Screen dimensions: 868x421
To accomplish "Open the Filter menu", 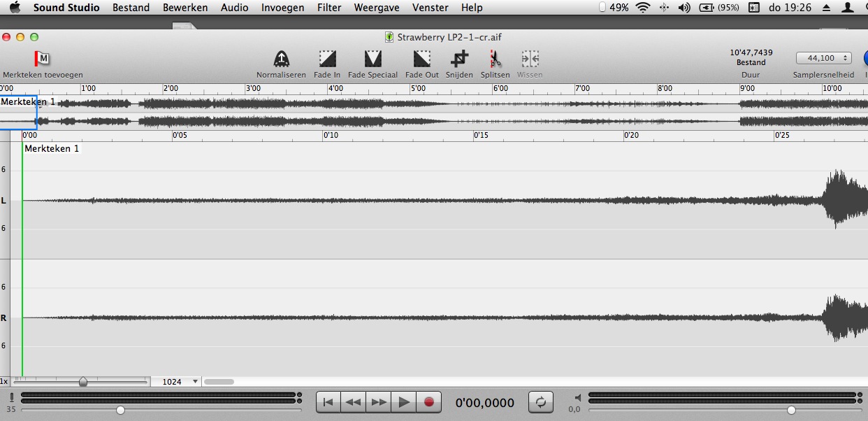I will point(328,8).
